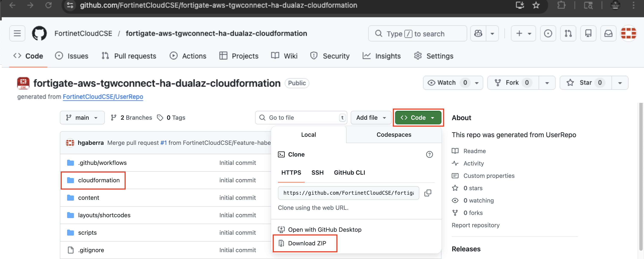Switch to the Codespaces tab

pos(394,134)
